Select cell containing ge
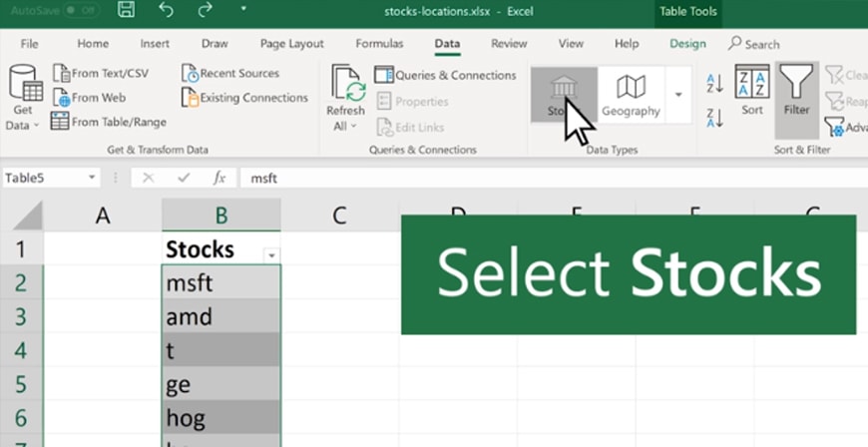Screen dimensions: 868x447 tap(220, 384)
